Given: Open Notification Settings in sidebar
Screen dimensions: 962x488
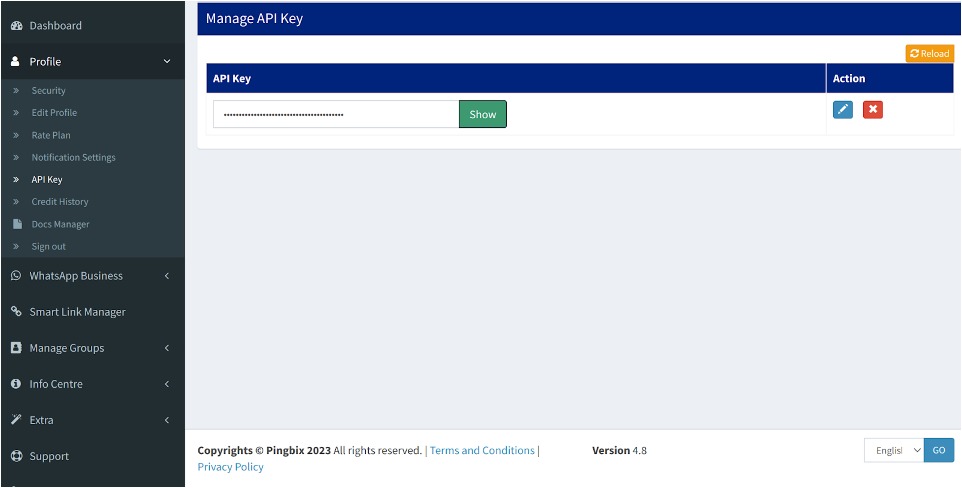Looking at the screenshot, I should [73, 158].
